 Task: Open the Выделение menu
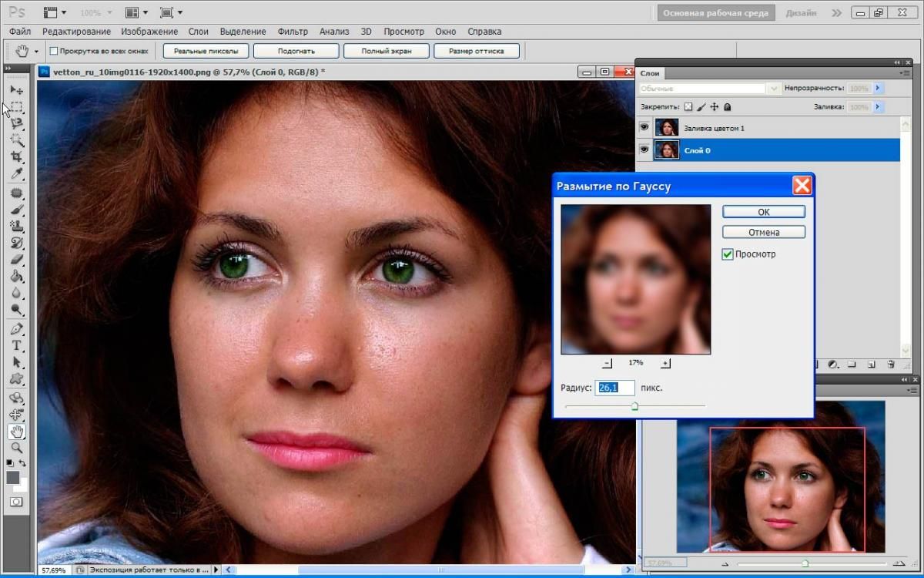coord(243,32)
